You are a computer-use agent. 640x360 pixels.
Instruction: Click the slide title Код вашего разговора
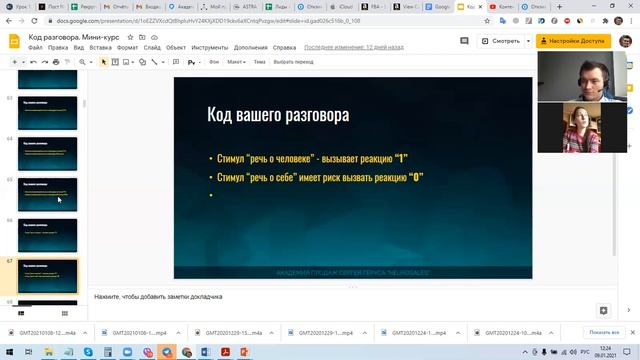click(x=278, y=114)
